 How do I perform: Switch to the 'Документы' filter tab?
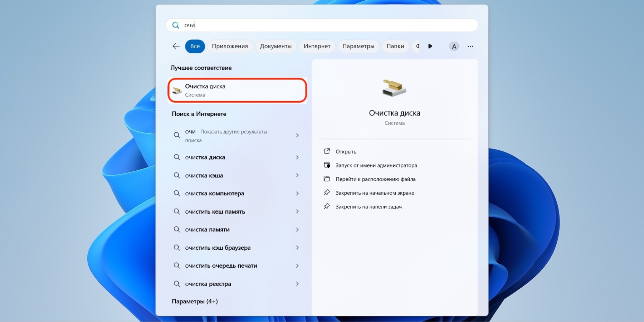coord(275,46)
